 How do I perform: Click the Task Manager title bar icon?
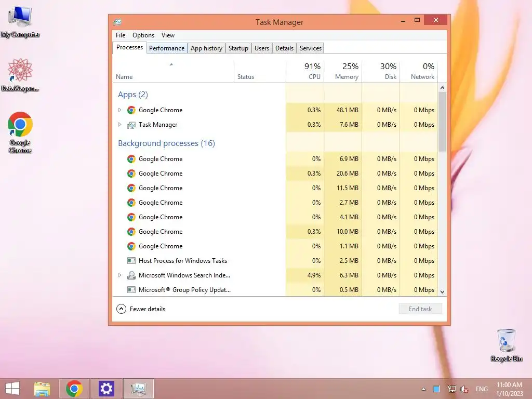point(117,22)
